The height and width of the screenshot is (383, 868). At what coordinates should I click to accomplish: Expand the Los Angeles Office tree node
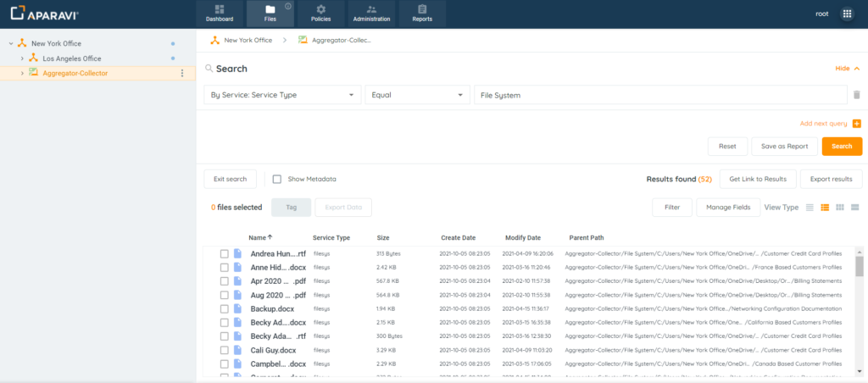[x=22, y=58]
